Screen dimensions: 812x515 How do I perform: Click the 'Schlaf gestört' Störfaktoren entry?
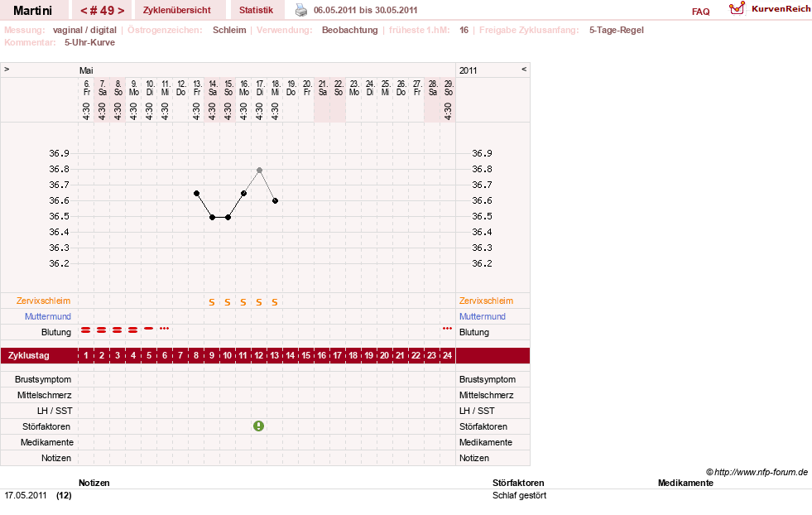click(x=520, y=495)
